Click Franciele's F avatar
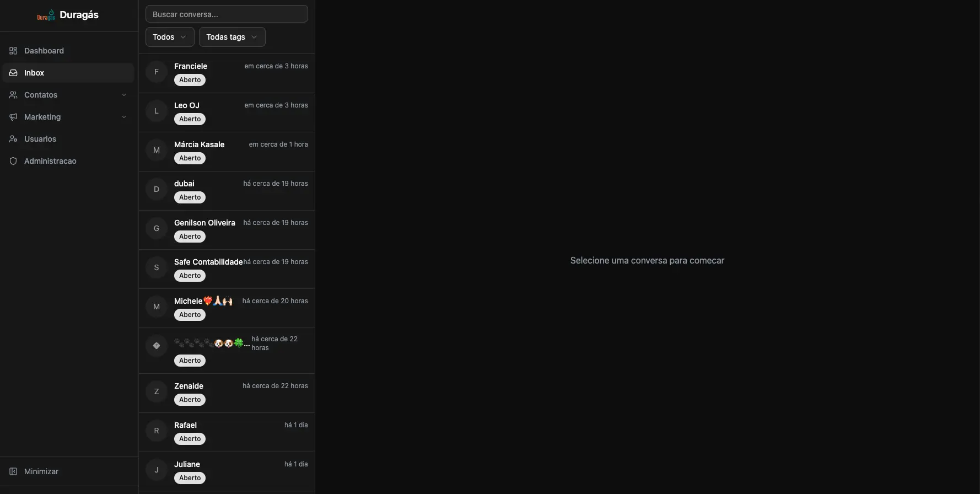The width and height of the screenshot is (980, 494). click(x=157, y=72)
